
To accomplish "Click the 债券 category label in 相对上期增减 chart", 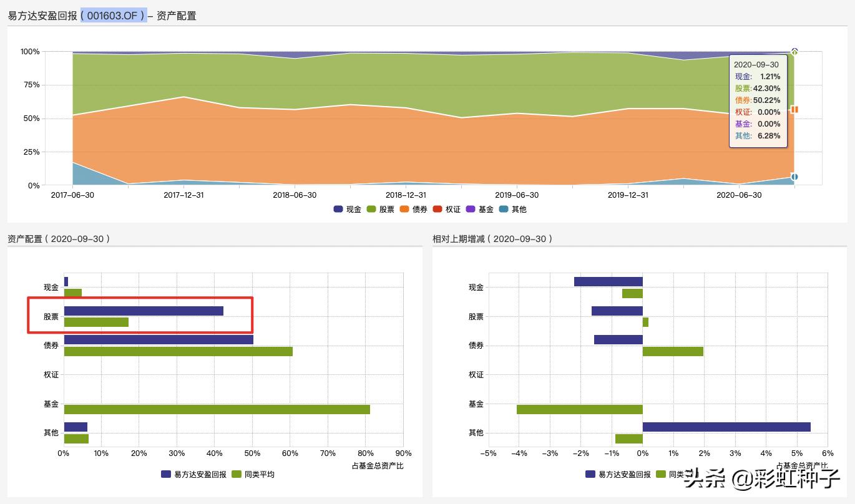I will coord(476,346).
